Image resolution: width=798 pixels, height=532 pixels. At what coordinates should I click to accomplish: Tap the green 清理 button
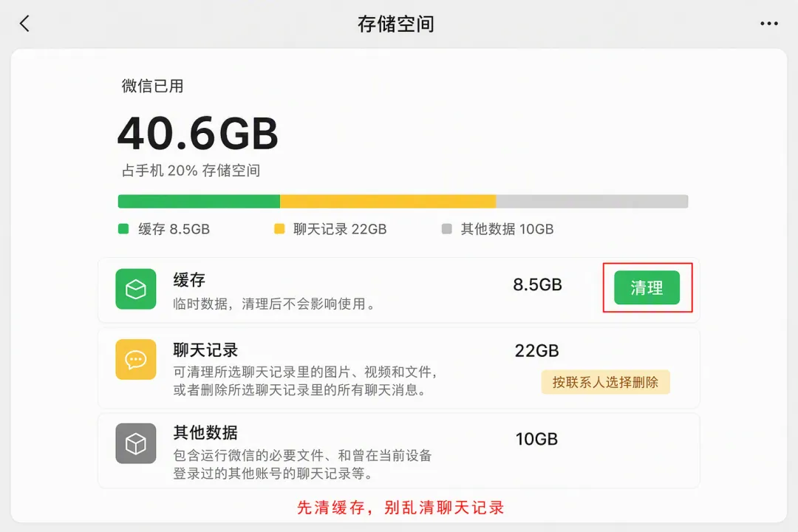(647, 287)
